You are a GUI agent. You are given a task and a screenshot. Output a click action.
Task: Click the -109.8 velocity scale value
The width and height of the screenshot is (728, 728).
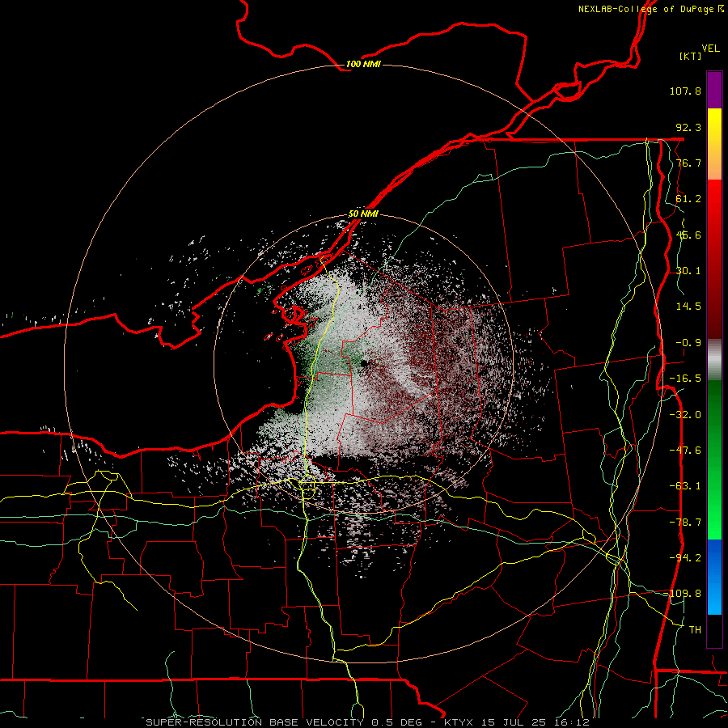point(684,594)
